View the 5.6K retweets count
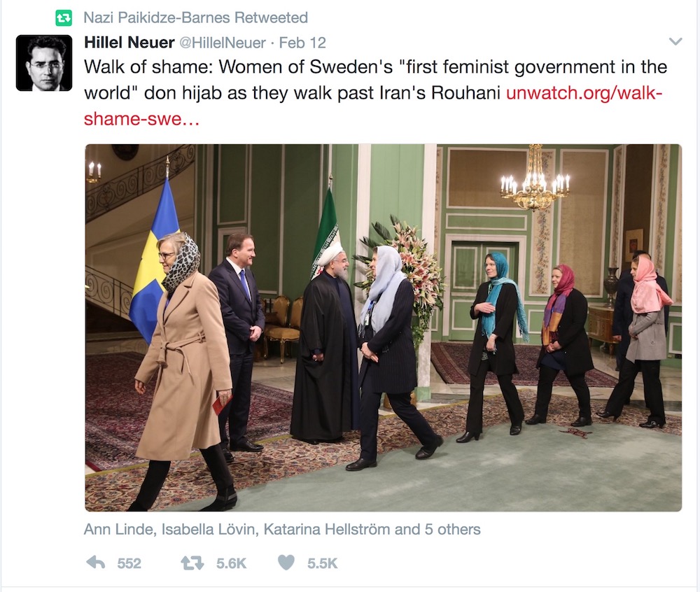 [231, 563]
